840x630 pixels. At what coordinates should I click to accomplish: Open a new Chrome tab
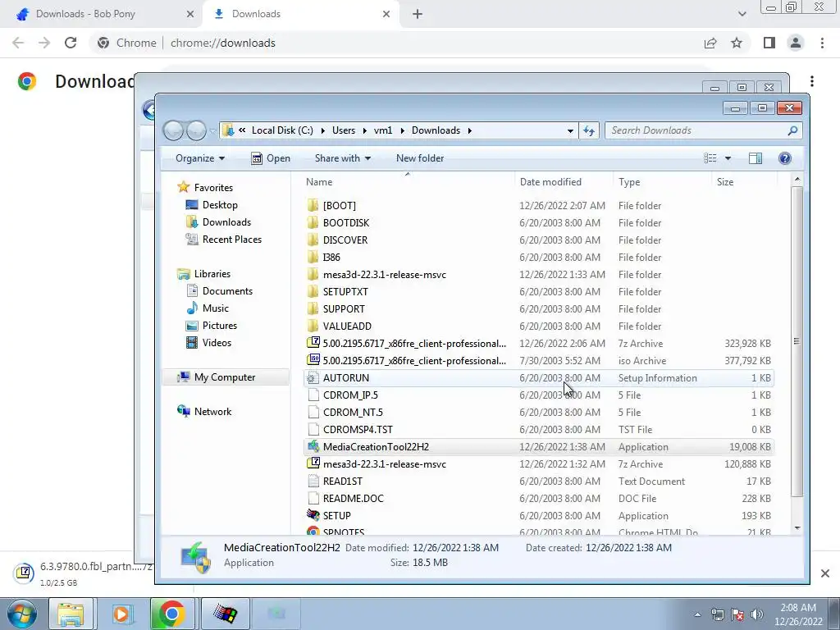click(x=418, y=14)
